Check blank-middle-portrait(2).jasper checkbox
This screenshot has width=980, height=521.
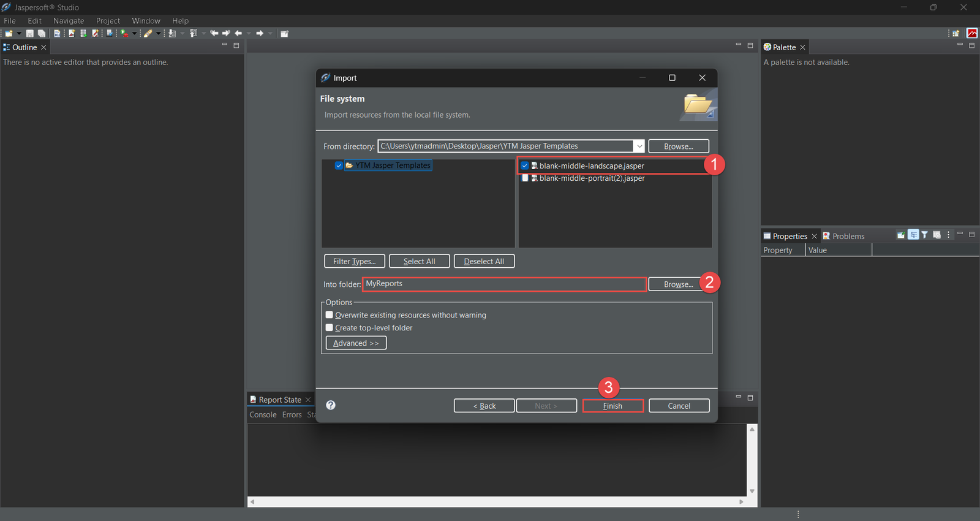(x=525, y=178)
